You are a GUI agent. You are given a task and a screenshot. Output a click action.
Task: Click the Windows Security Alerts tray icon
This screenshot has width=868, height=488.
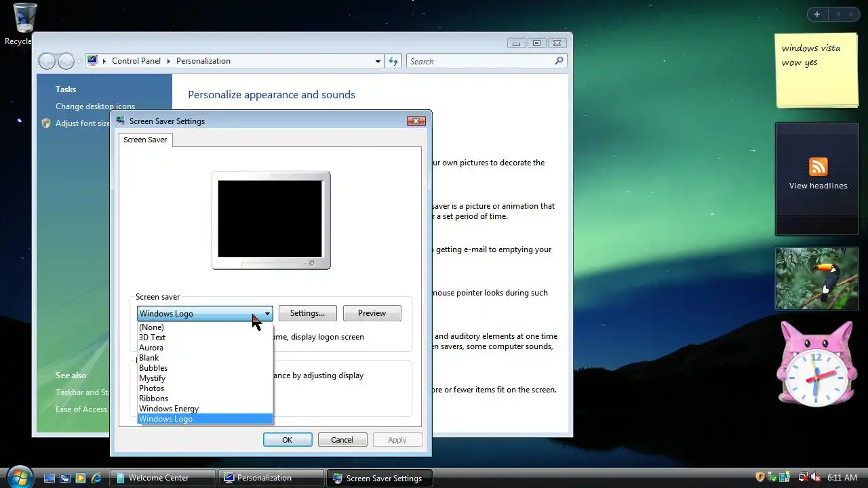pyautogui.click(x=760, y=477)
